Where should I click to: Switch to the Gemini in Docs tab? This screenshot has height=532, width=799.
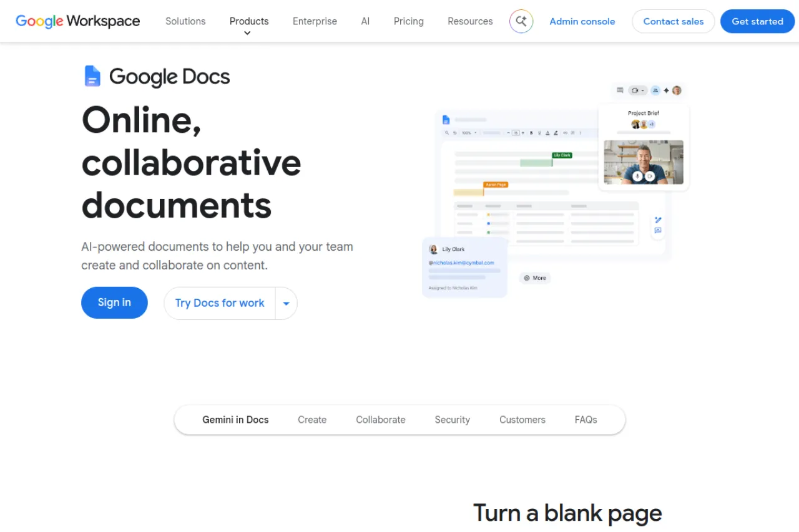click(235, 420)
